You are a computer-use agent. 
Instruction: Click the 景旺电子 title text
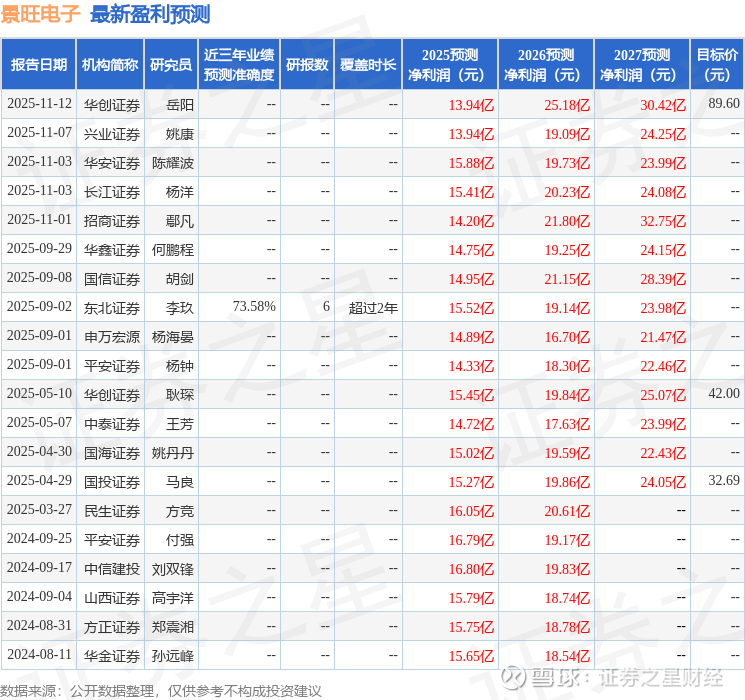point(40,14)
